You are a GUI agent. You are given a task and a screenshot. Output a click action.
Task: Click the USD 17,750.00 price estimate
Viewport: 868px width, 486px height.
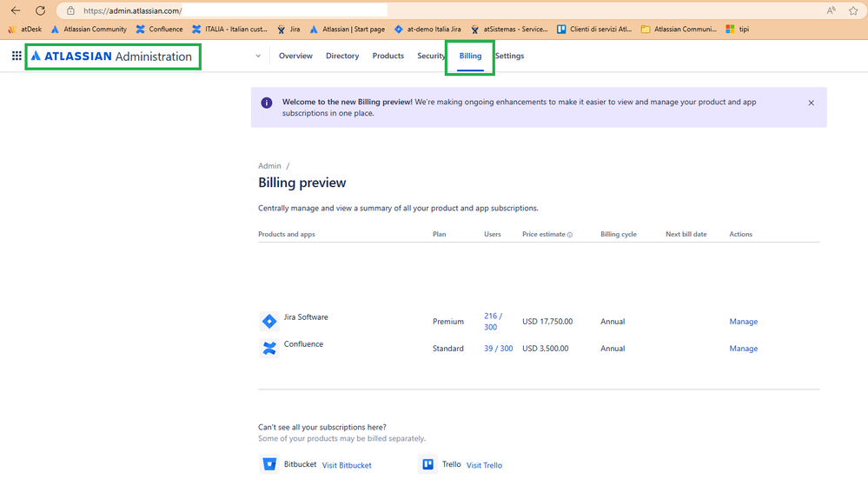(547, 322)
